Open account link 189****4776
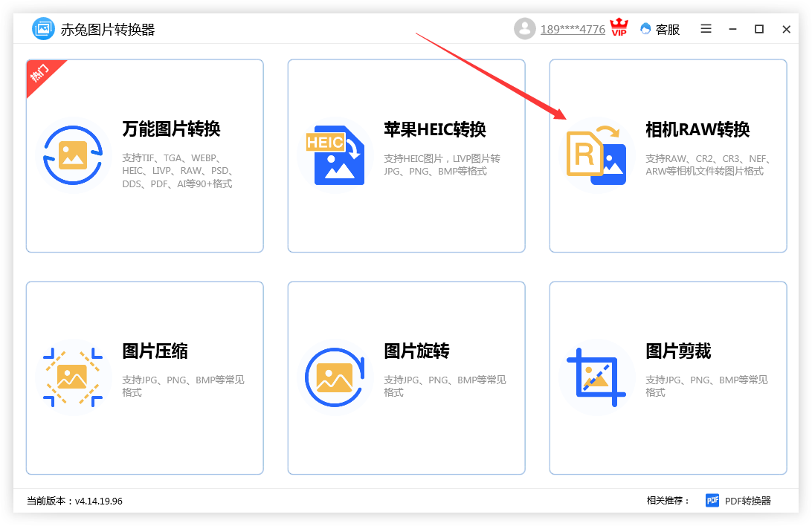Screen dimensions: 812x526 [573, 30]
